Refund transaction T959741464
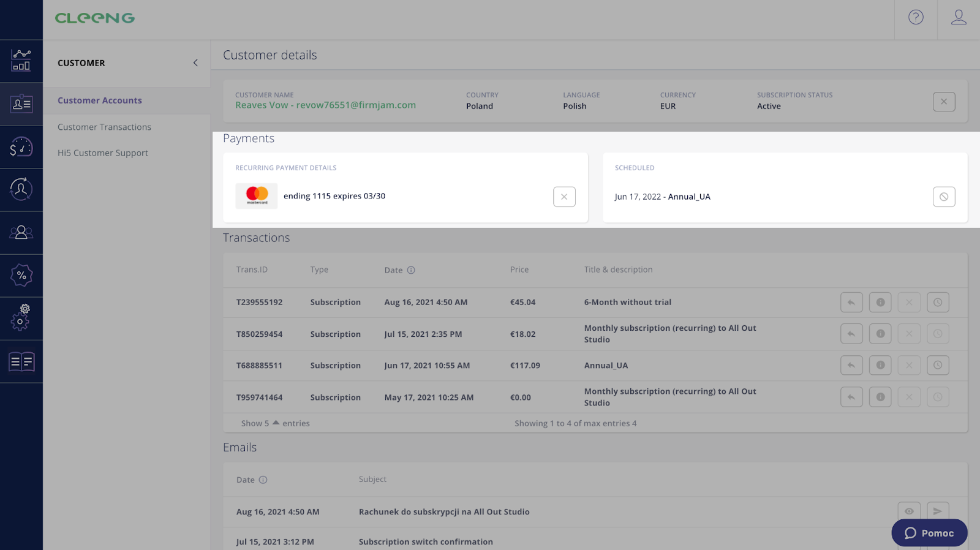This screenshot has height=550, width=980. (851, 397)
